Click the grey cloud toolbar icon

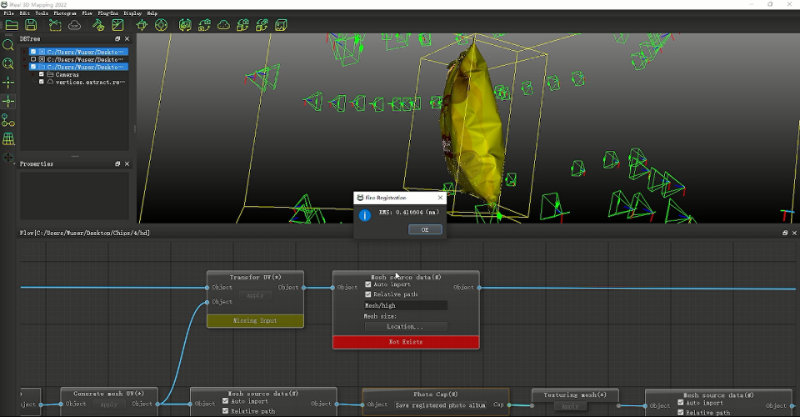[74, 24]
